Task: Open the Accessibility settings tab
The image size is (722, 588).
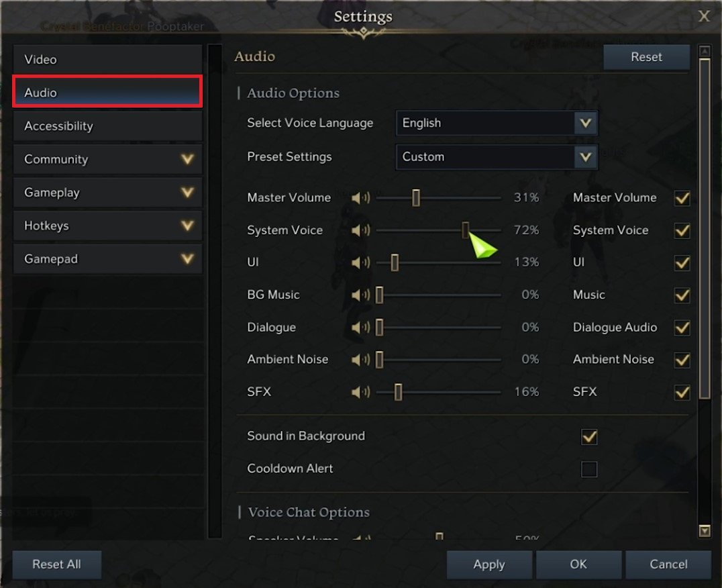Action: (107, 126)
